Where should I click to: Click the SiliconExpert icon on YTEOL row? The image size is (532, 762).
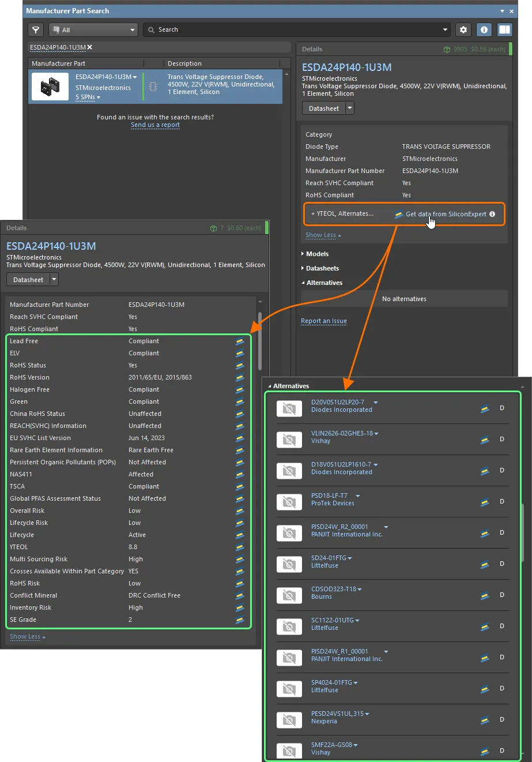coord(240,547)
